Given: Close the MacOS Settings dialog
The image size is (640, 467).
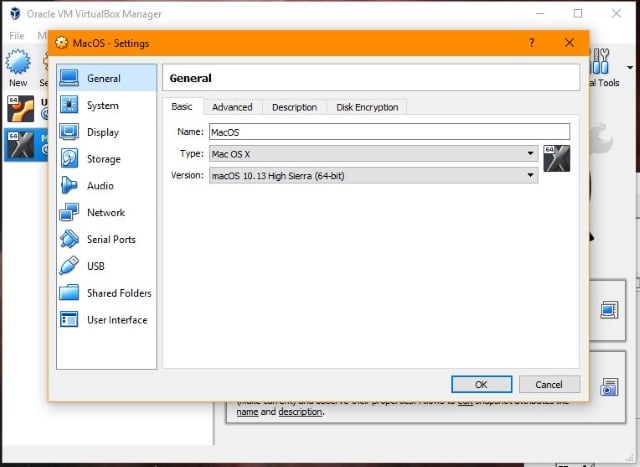Looking at the screenshot, I should click(569, 42).
